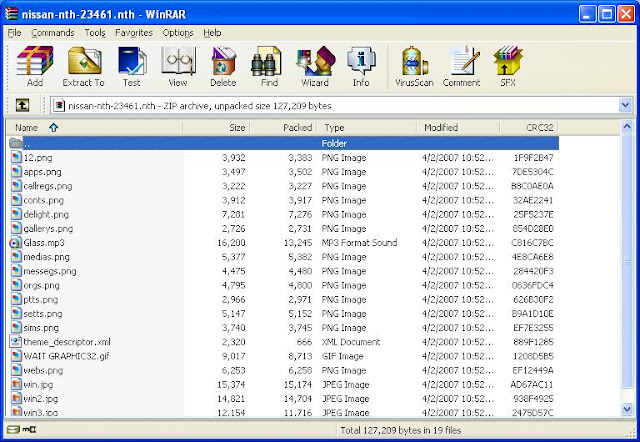
Task: Sort by CRC32 column header
Action: pyautogui.click(x=529, y=128)
